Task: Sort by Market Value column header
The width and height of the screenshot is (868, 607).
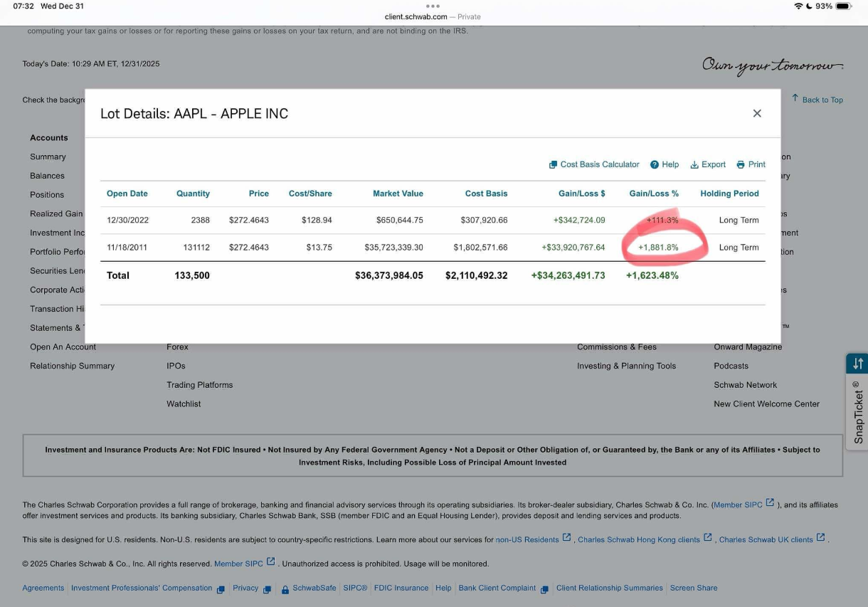Action: (398, 194)
